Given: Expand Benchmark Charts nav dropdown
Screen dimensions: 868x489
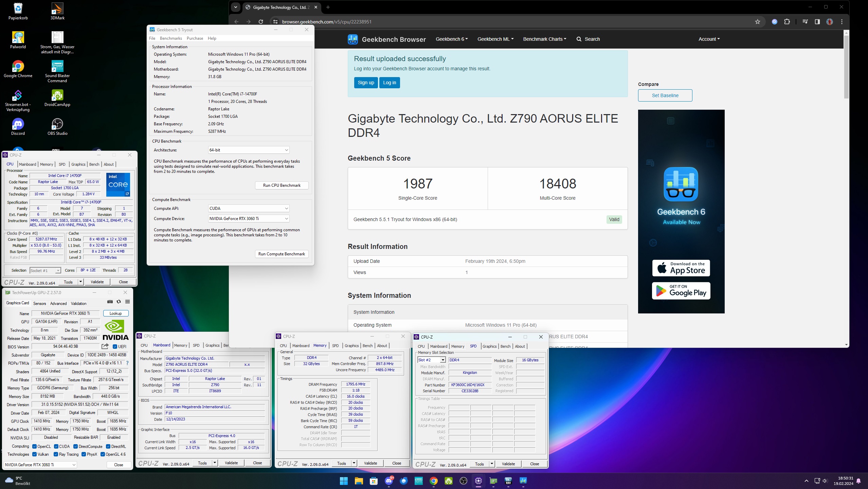Looking at the screenshot, I should pyautogui.click(x=545, y=39).
